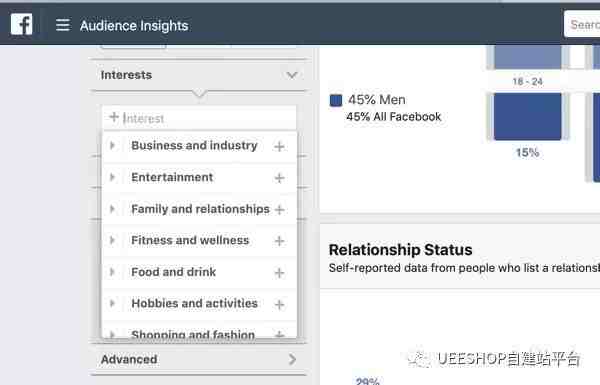Add Family and relationships via plus icon

(x=279, y=210)
